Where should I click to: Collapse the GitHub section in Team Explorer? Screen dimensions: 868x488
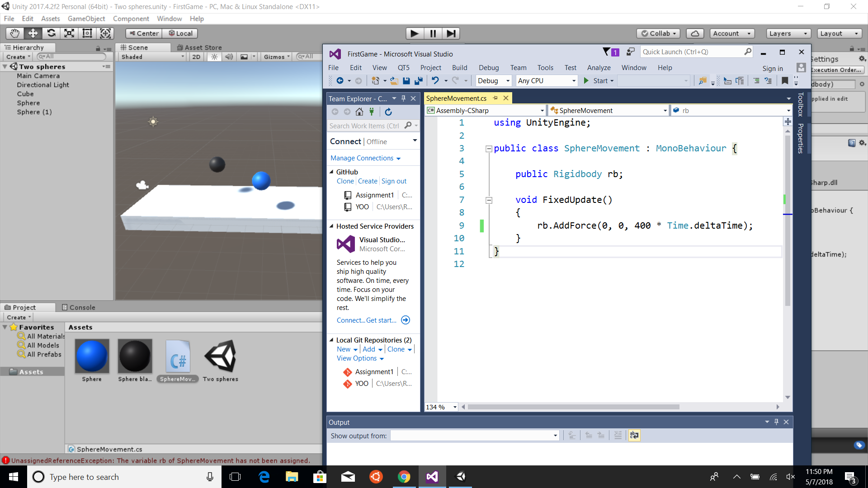(331, 172)
